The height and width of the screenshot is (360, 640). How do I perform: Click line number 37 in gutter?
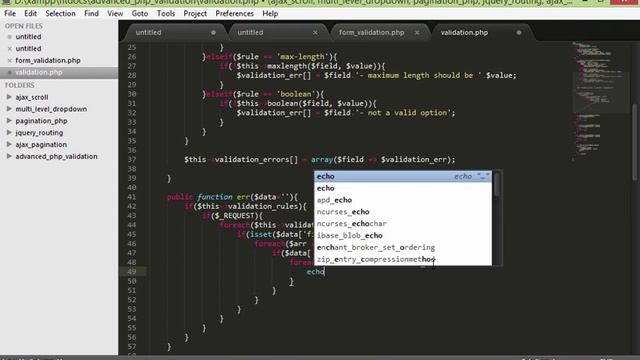coord(131,160)
